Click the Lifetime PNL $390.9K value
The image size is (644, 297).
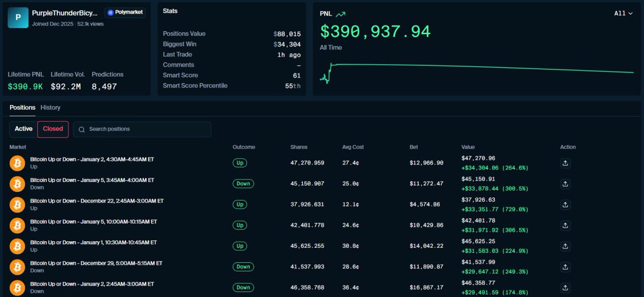click(x=25, y=86)
